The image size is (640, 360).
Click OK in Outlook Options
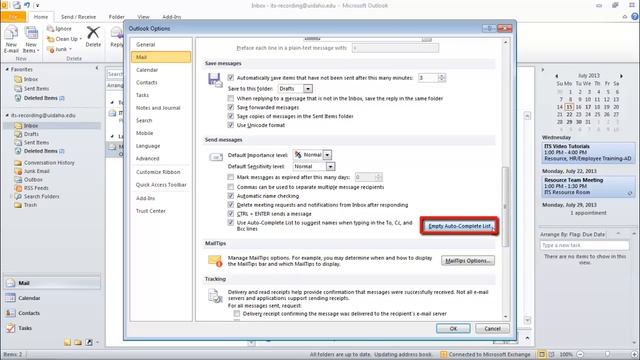click(x=453, y=329)
